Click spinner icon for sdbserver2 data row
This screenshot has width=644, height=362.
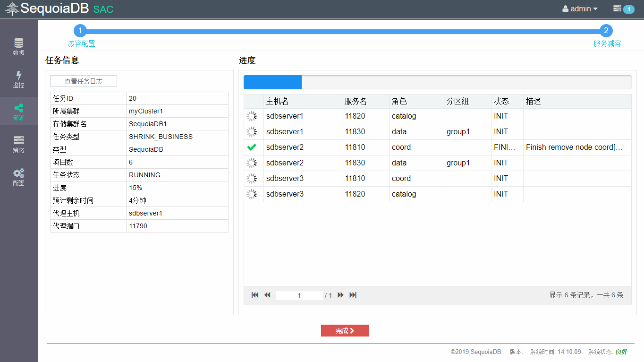252,163
